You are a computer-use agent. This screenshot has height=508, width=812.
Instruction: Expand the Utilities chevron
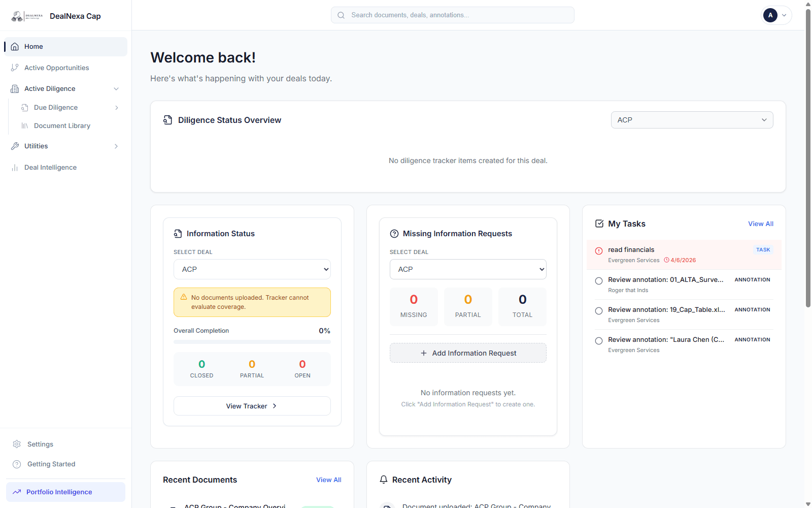click(x=116, y=146)
